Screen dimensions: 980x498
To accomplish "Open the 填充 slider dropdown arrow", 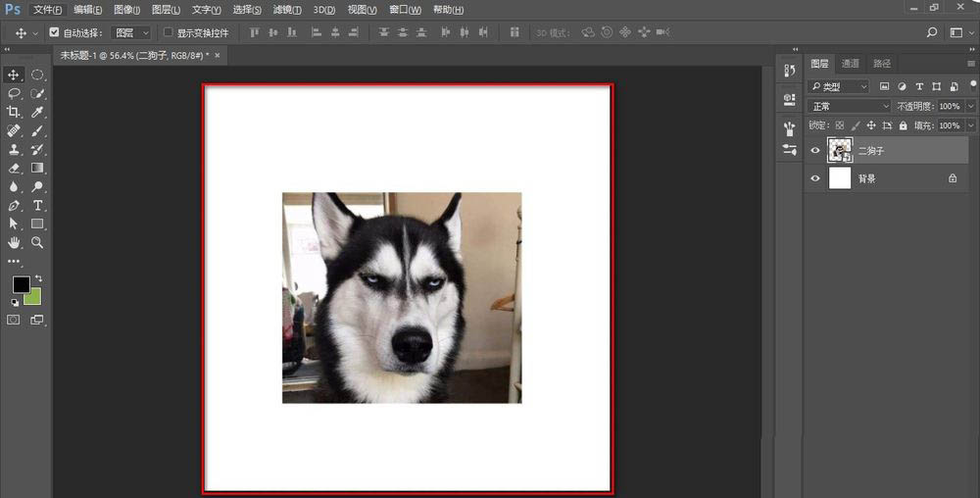I will coord(971,125).
